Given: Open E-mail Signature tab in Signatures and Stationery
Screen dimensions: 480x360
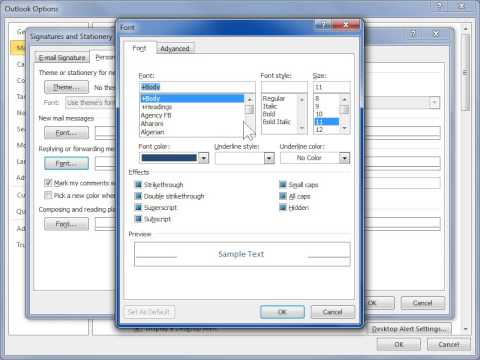Looking at the screenshot, I should coord(62,57).
